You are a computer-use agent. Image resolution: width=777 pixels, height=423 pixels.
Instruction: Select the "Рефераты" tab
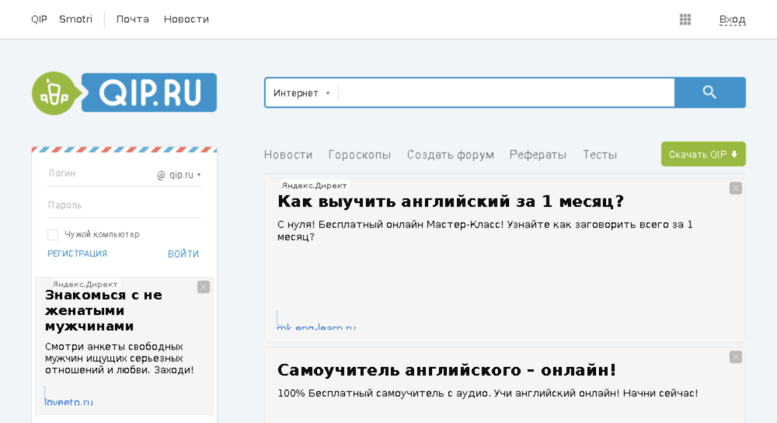[x=538, y=155]
